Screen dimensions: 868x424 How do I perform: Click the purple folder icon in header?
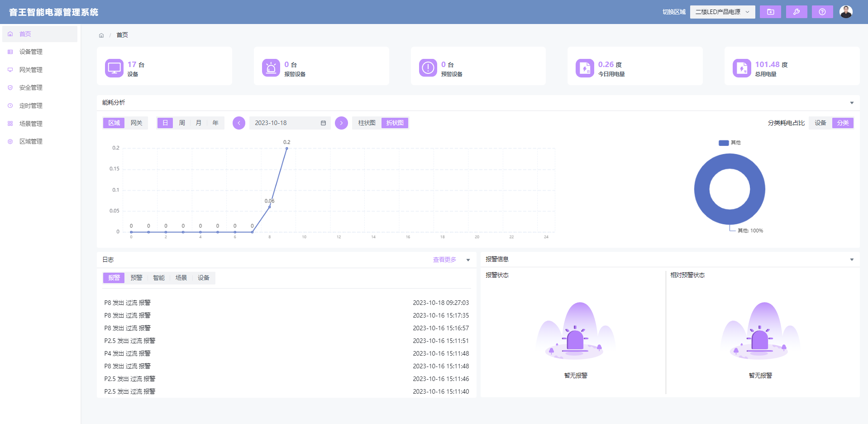[x=770, y=12]
